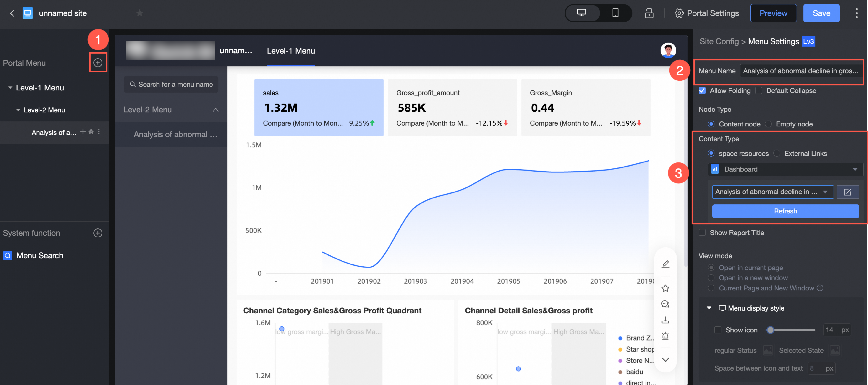
Task: Add a System function with plus icon
Action: (98, 233)
